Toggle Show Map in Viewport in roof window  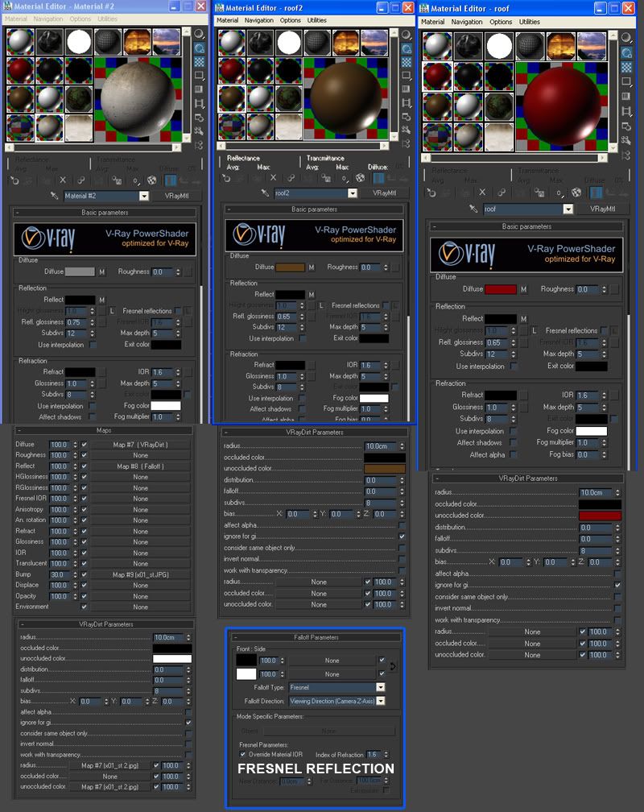point(576,193)
